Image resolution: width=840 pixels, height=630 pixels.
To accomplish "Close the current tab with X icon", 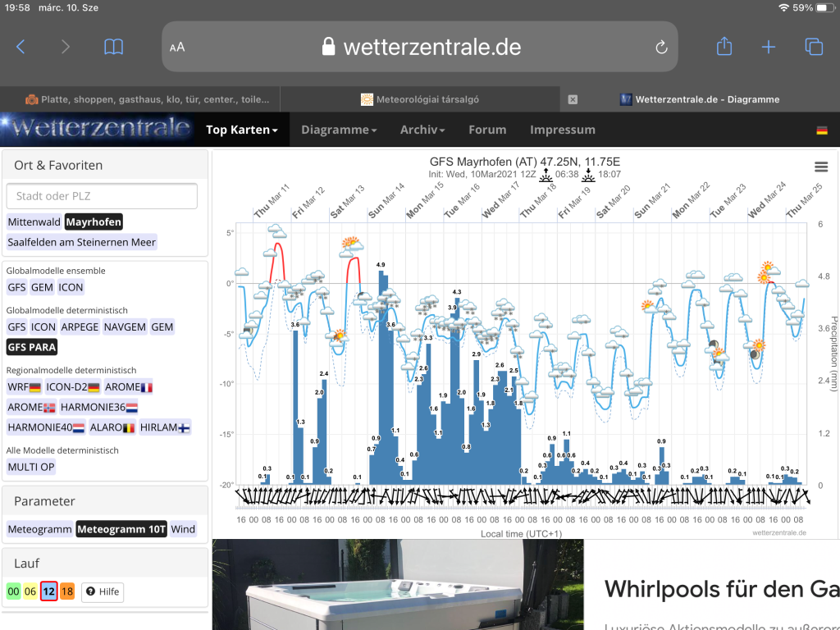I will (x=573, y=99).
